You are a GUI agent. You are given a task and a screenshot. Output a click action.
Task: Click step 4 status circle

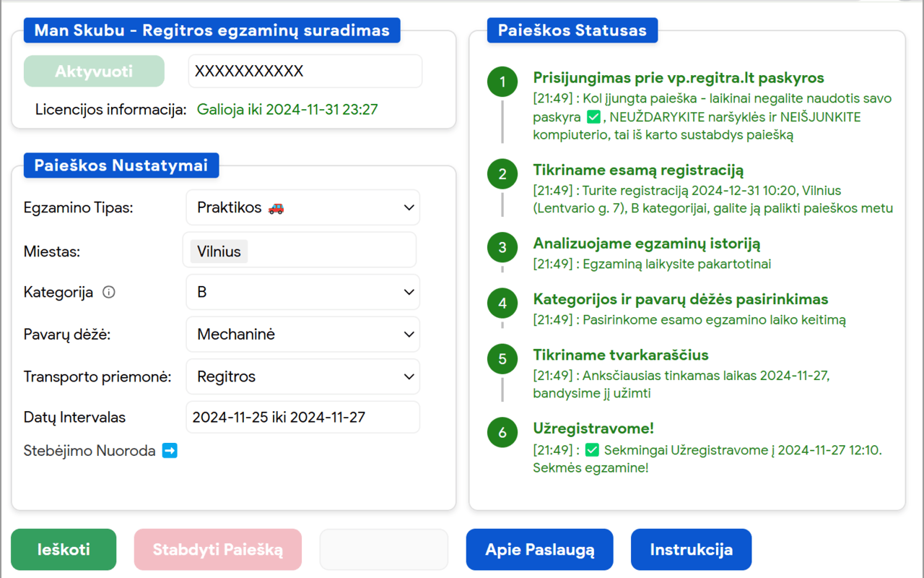(502, 303)
